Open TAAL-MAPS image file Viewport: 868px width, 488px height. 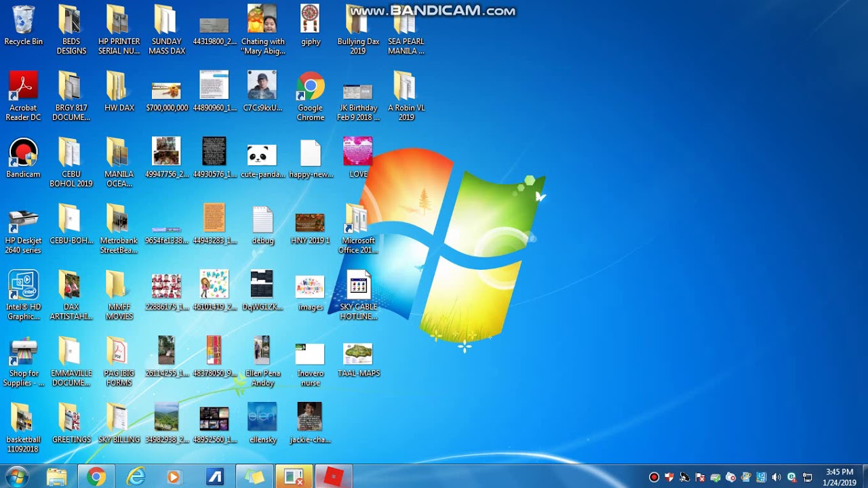tap(358, 358)
